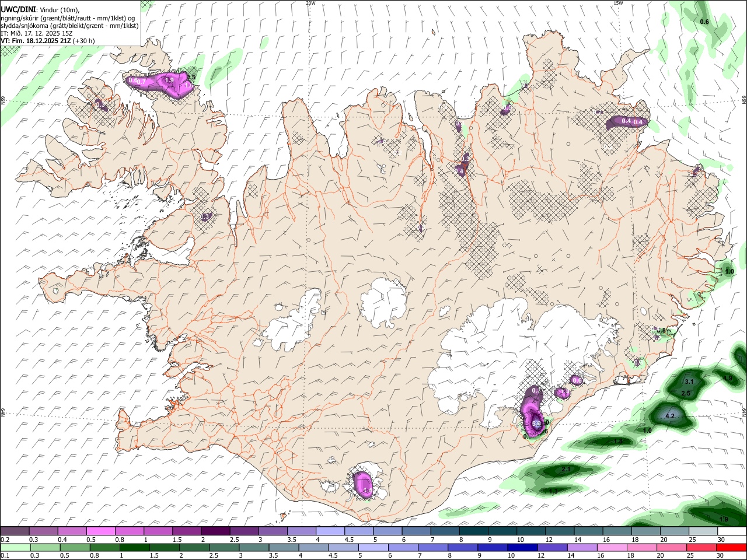
Task: Click the 'slydda/snjókoma' legend description line
Action: pos(69,26)
